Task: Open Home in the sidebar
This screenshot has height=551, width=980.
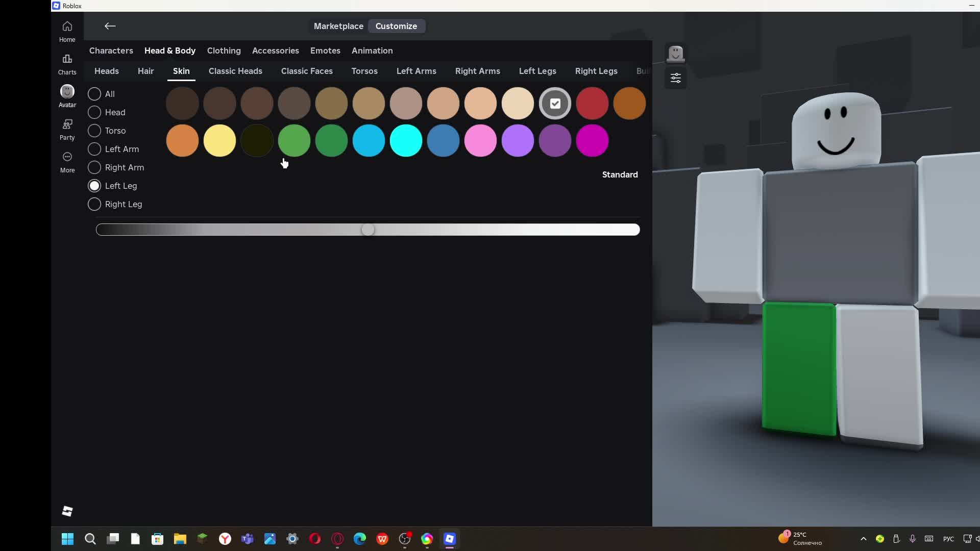Action: click(x=67, y=31)
